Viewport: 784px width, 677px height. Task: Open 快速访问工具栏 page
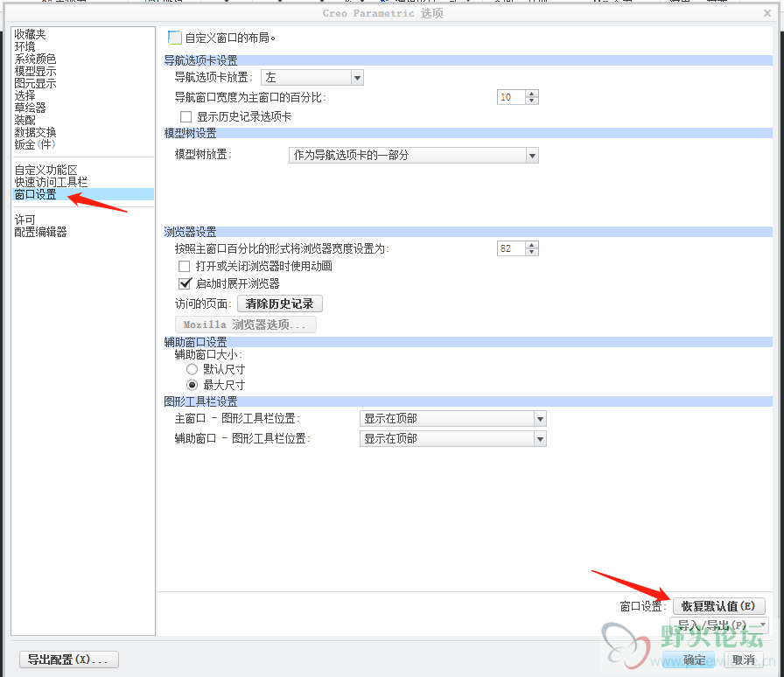pos(51,182)
